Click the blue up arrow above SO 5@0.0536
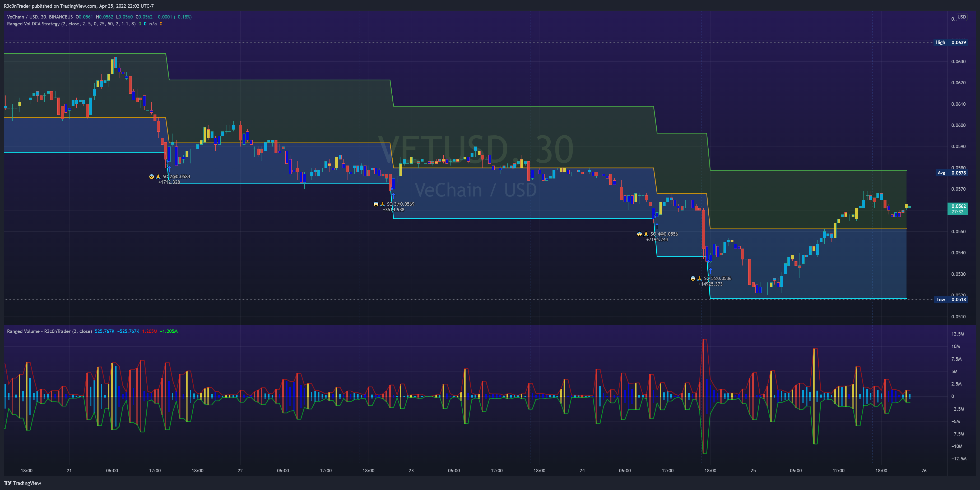 pos(710,270)
